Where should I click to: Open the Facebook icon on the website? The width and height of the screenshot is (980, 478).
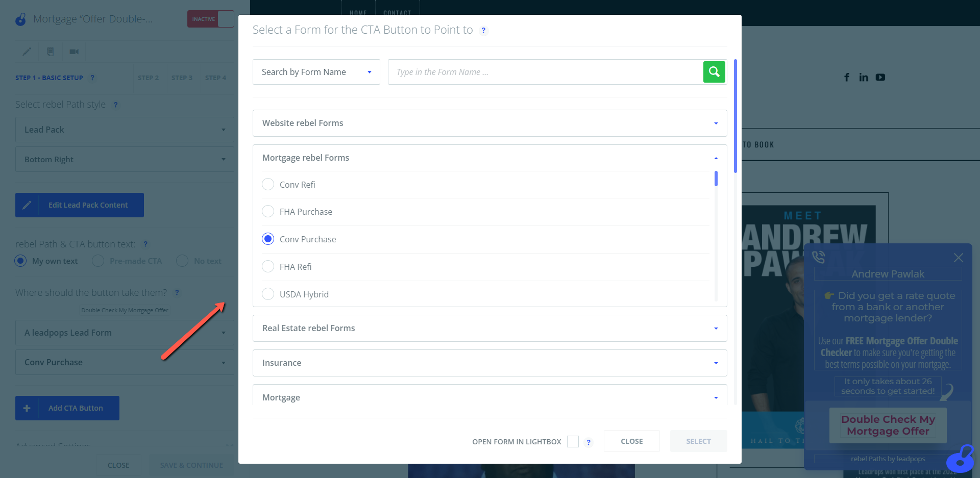coord(847,77)
